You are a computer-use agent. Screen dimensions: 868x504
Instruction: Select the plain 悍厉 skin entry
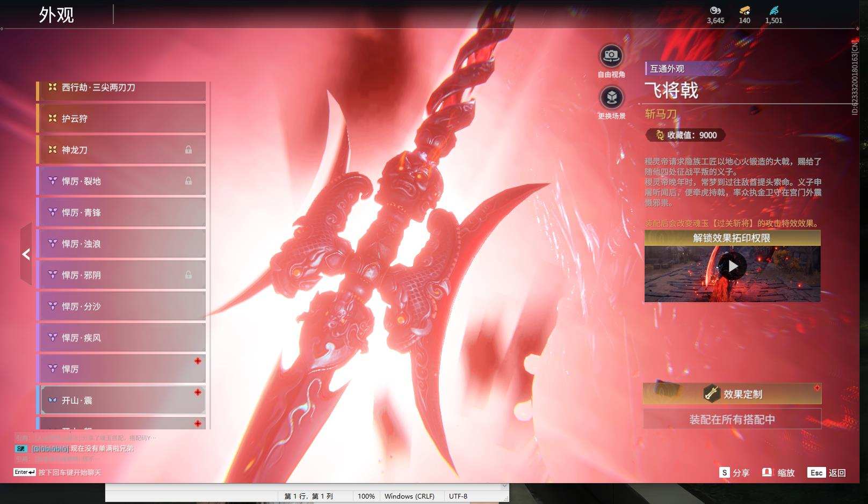121,369
